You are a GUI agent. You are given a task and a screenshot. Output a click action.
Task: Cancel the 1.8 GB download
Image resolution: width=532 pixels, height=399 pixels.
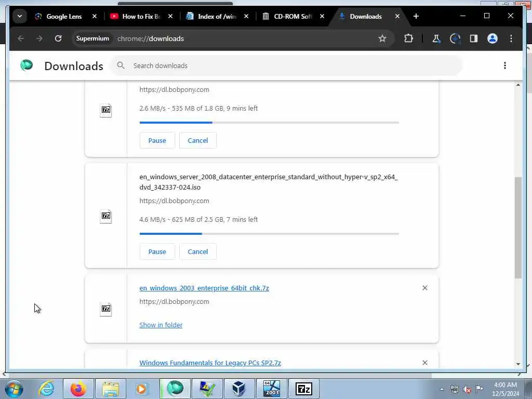198,140
